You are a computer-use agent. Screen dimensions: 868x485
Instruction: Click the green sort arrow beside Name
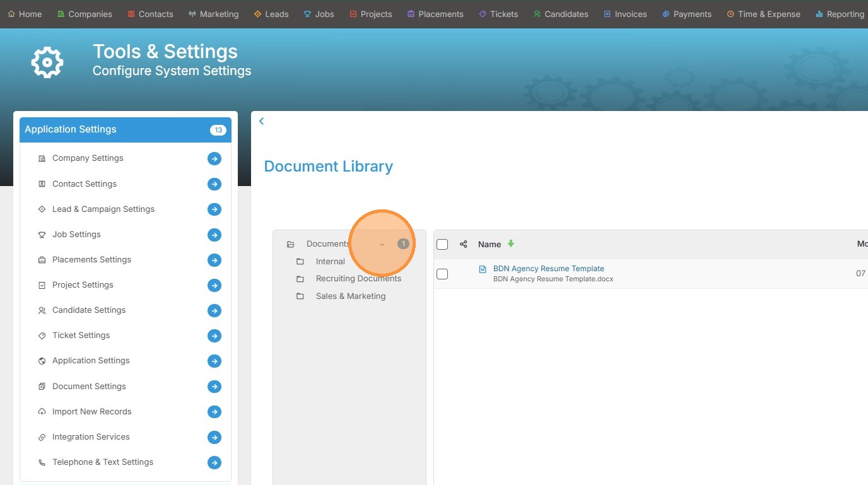(511, 243)
